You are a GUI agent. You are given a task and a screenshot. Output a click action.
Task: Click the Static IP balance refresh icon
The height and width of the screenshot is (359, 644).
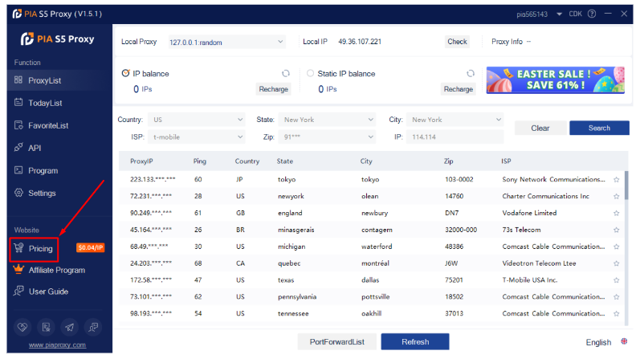point(471,74)
